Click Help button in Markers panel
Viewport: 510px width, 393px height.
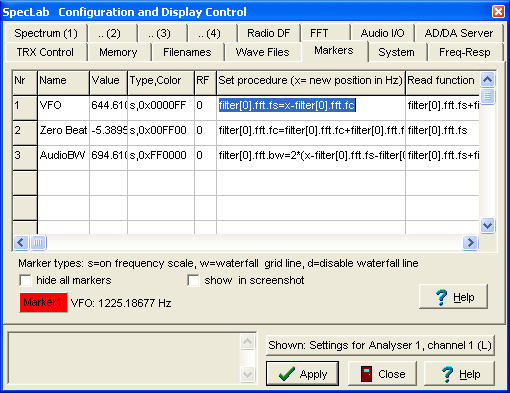(x=453, y=296)
